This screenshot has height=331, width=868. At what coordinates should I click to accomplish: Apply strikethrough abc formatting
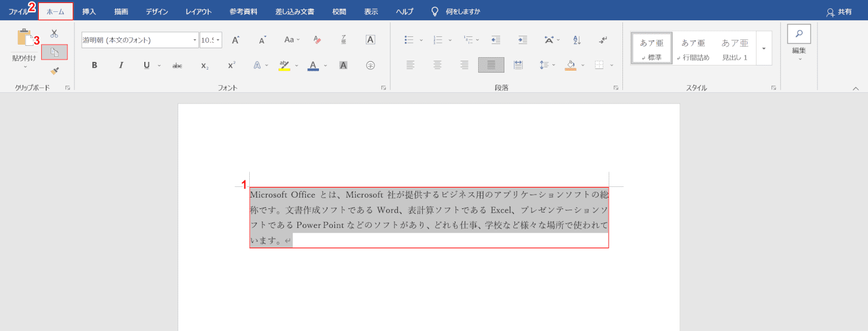point(177,65)
